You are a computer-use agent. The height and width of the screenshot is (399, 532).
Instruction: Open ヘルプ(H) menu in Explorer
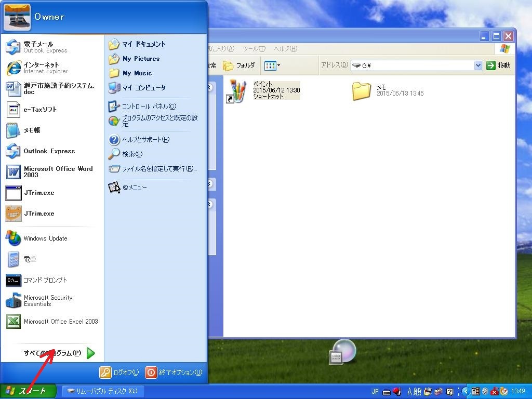point(286,49)
